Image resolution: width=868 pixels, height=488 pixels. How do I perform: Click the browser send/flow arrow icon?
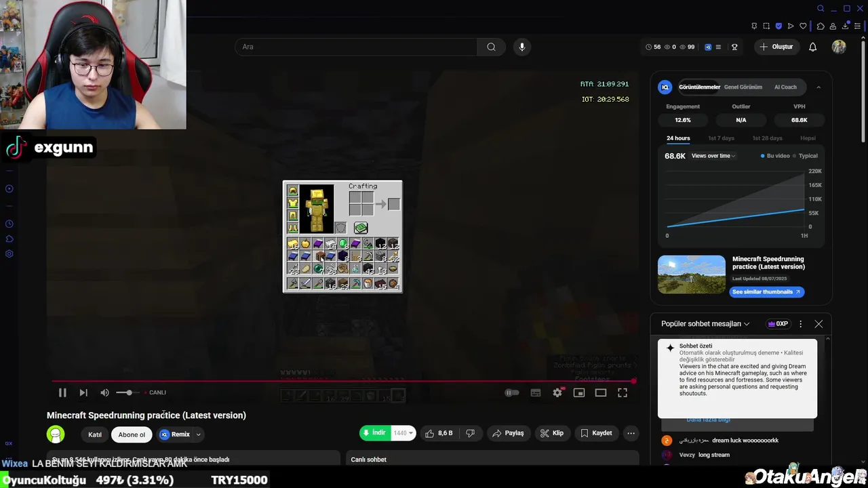tap(791, 26)
